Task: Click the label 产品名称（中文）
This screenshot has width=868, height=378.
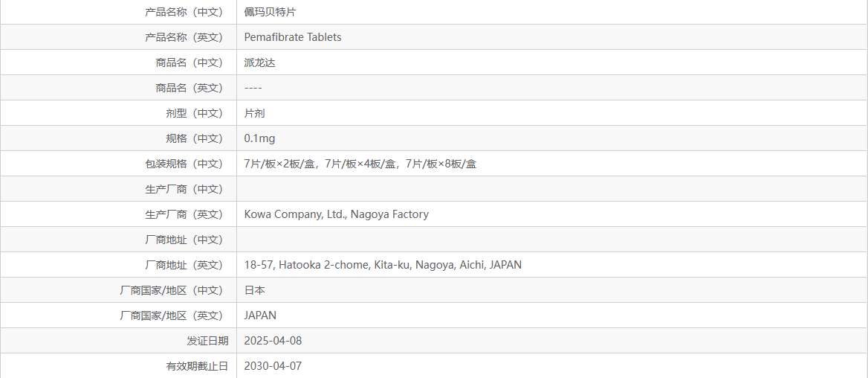Action: point(184,12)
